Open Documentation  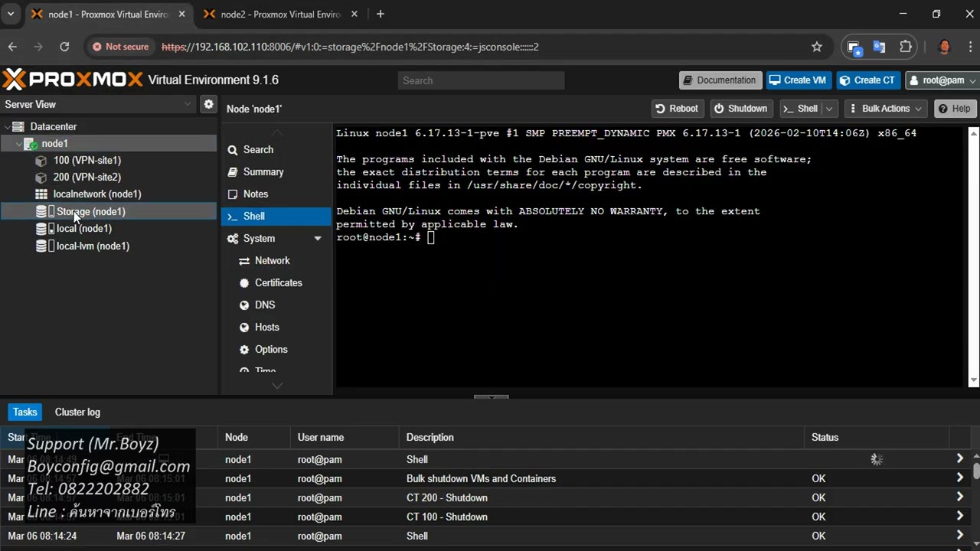pos(720,80)
